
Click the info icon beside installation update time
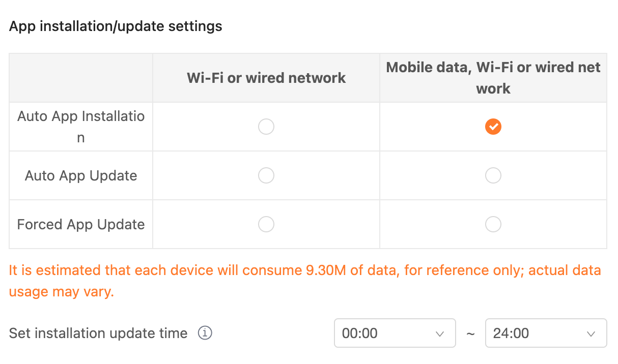(205, 333)
